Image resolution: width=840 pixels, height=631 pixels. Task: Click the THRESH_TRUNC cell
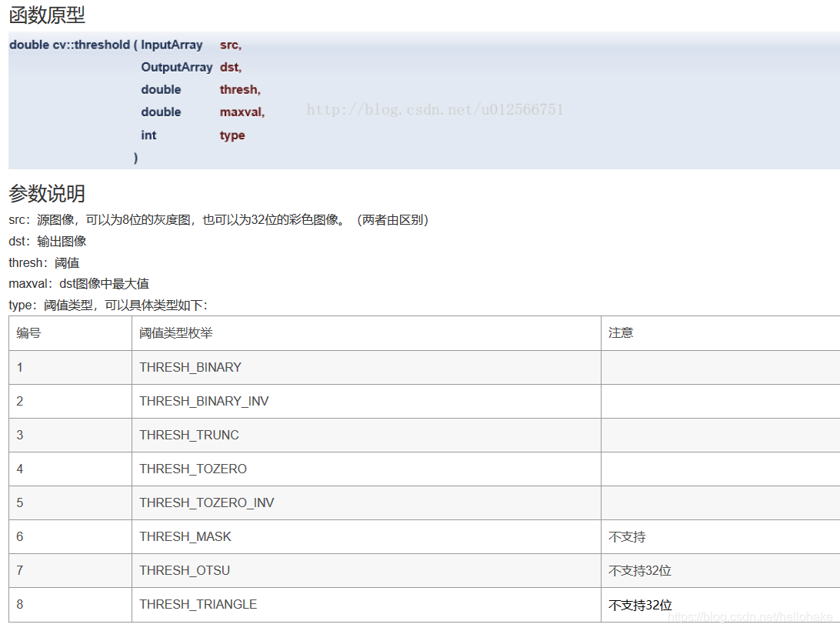click(366, 436)
